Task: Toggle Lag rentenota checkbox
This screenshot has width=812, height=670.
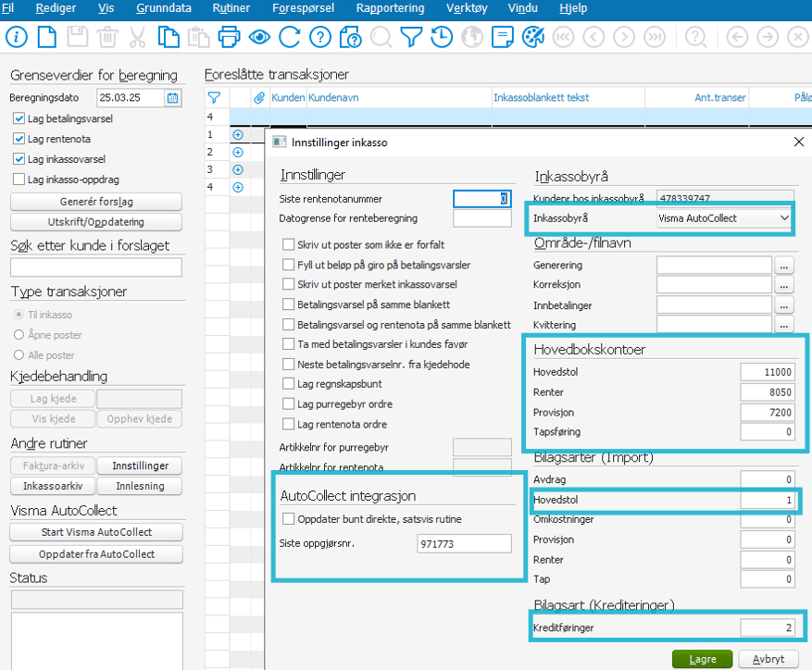Action: pos(19,139)
